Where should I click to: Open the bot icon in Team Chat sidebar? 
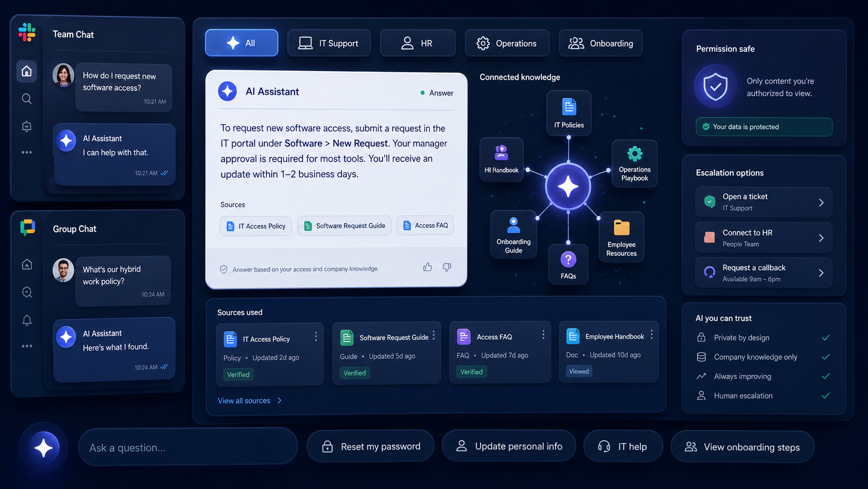tap(26, 126)
